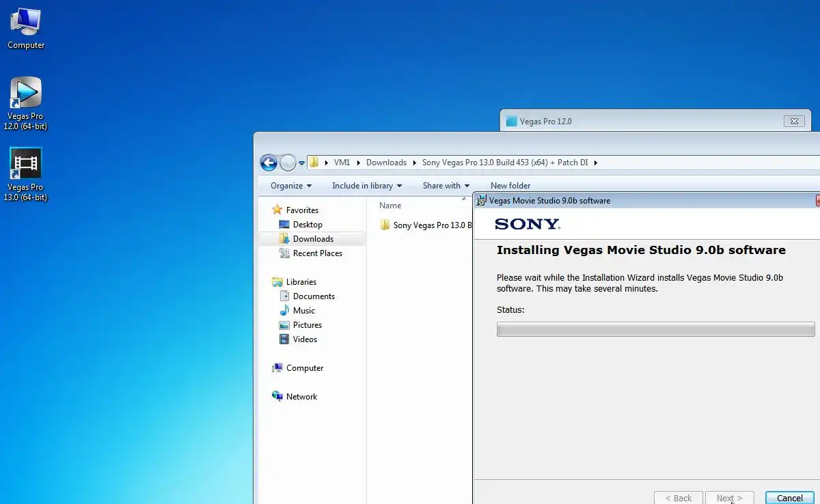Click Downloads in the address path
820x504 pixels.
tap(386, 163)
